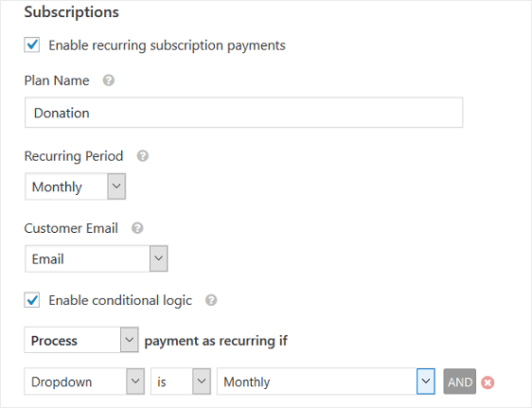
Task: Open the Customer Email dropdown
Action: pyautogui.click(x=97, y=258)
